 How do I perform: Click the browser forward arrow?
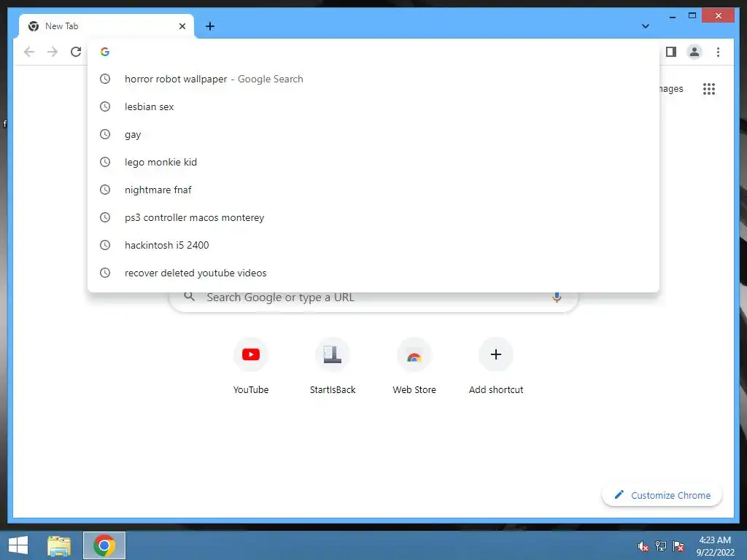click(x=53, y=52)
